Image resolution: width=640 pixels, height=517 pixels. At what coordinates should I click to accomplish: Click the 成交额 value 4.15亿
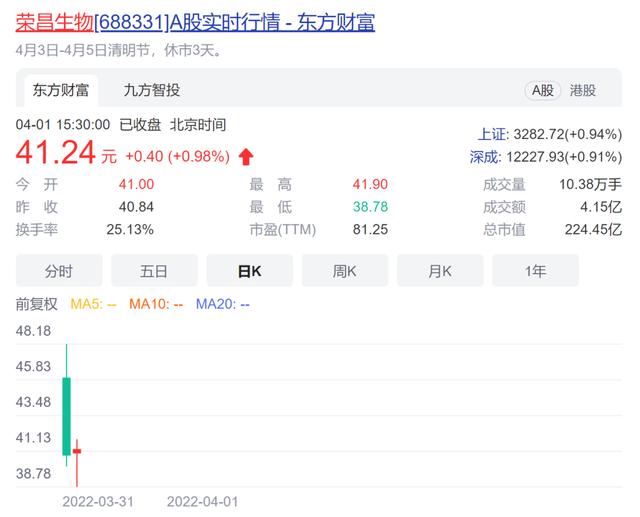coord(601,207)
